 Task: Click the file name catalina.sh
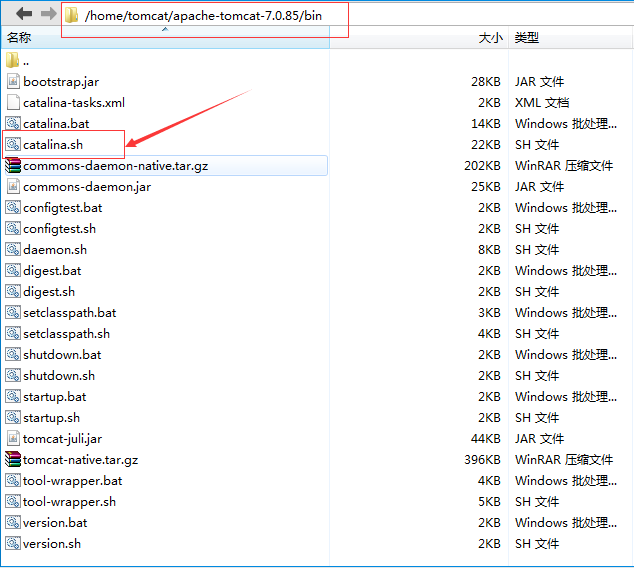[x=53, y=145]
